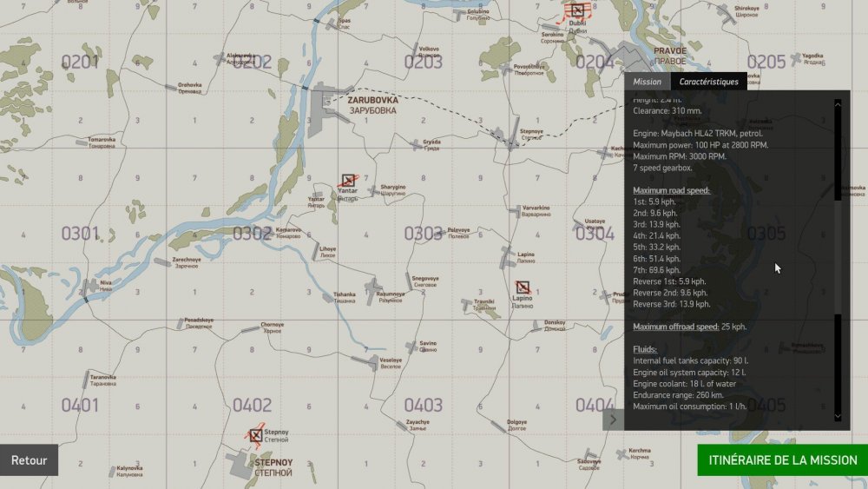Click the Retour button

coord(29,460)
